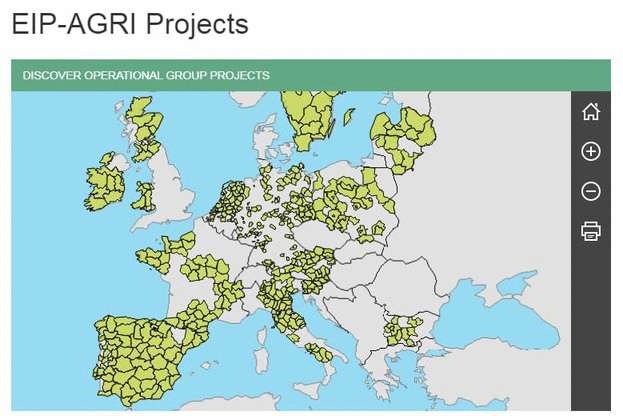Zoom in with the plus icon
Screen dimensions: 623x416
point(590,151)
